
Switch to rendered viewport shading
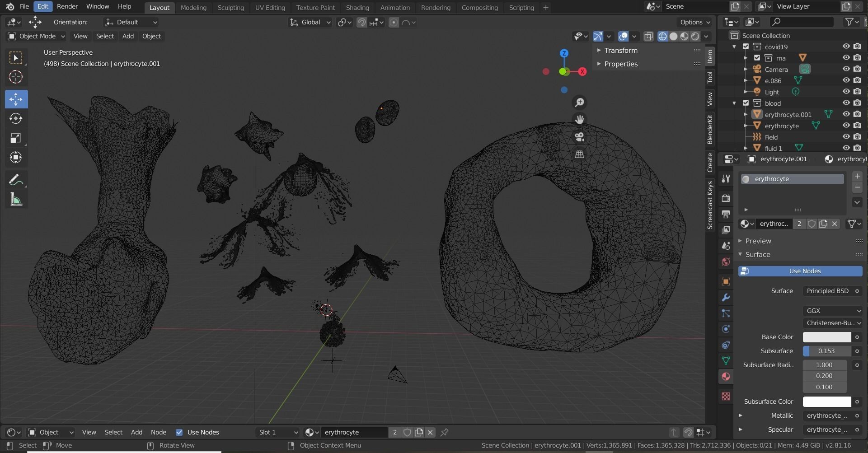[695, 36]
